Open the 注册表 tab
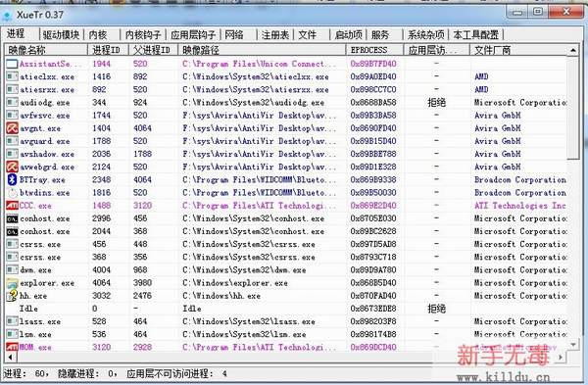 point(274,35)
